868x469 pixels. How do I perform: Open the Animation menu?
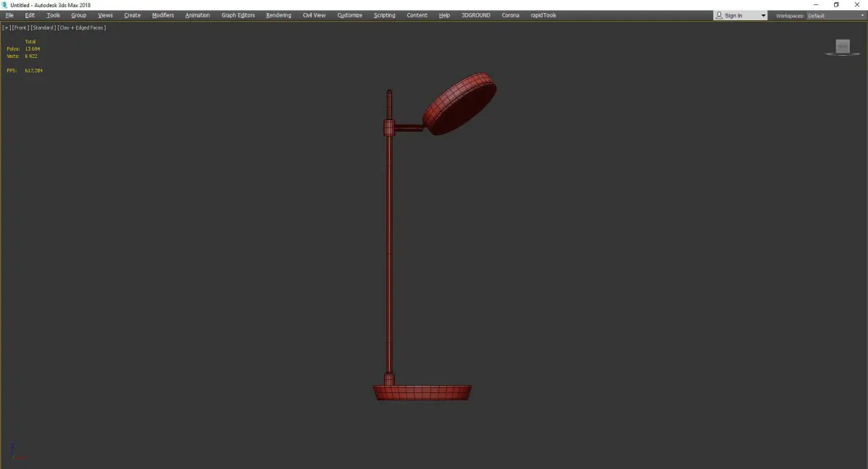pyautogui.click(x=197, y=15)
